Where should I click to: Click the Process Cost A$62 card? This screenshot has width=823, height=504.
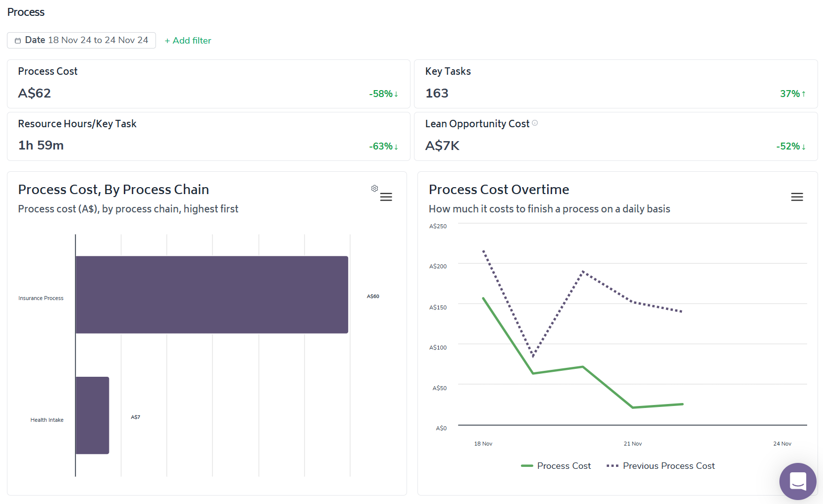pyautogui.click(x=208, y=84)
